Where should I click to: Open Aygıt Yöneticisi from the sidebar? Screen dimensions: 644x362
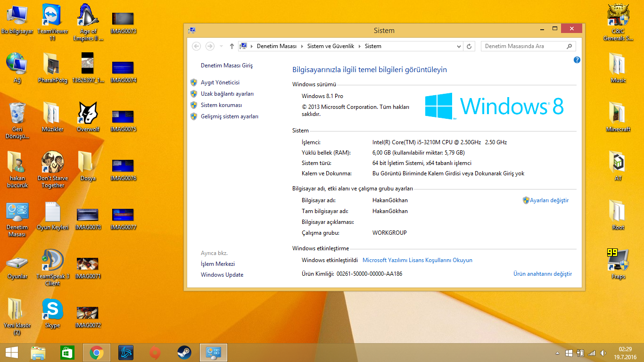[x=220, y=82]
